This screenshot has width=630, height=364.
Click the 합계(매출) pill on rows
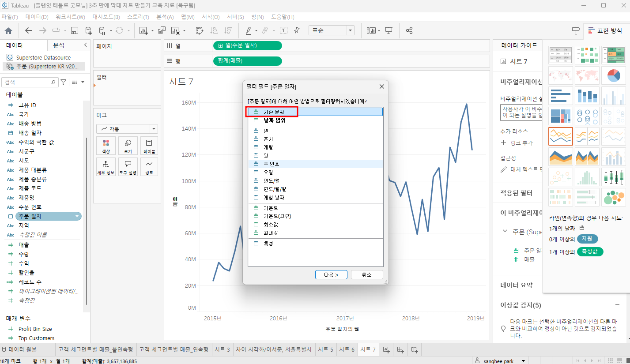pos(247,61)
